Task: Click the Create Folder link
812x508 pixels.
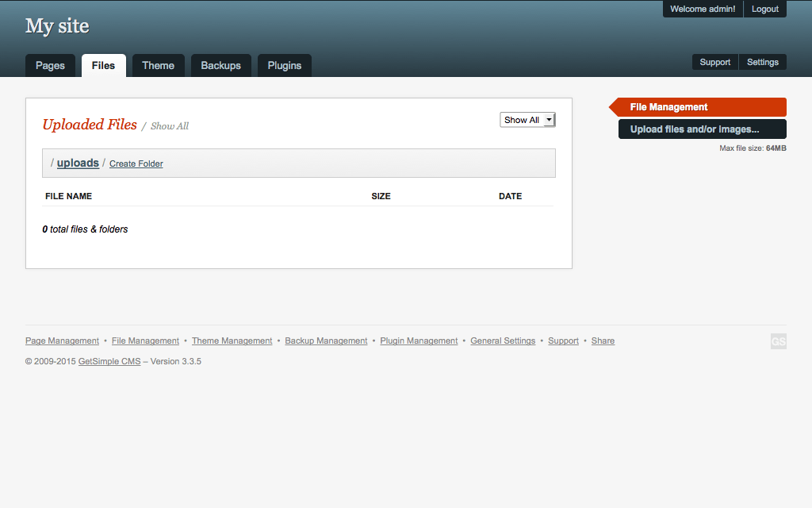Action: [136, 164]
